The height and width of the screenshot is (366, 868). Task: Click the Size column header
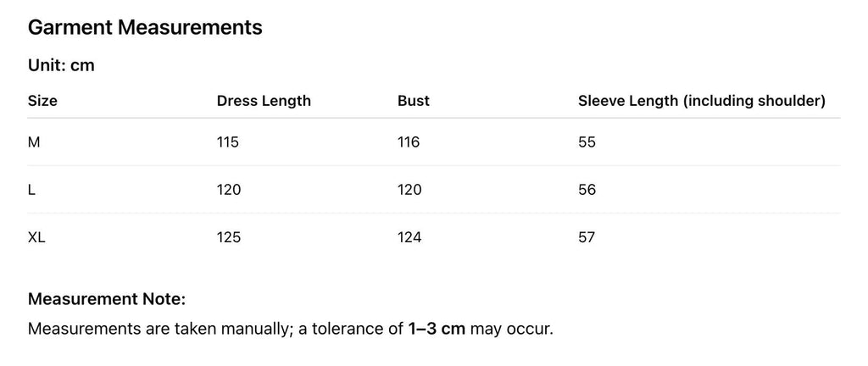pyautogui.click(x=42, y=101)
